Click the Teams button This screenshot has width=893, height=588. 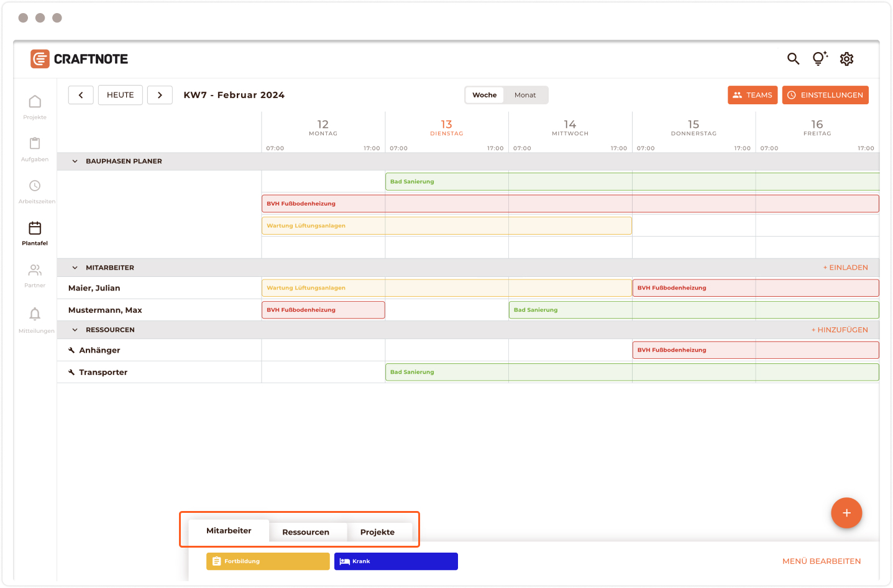(x=752, y=95)
